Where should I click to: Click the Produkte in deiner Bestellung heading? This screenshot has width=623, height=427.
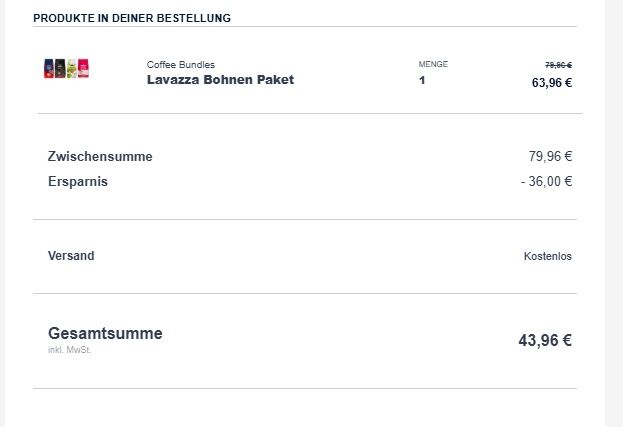(x=132, y=18)
